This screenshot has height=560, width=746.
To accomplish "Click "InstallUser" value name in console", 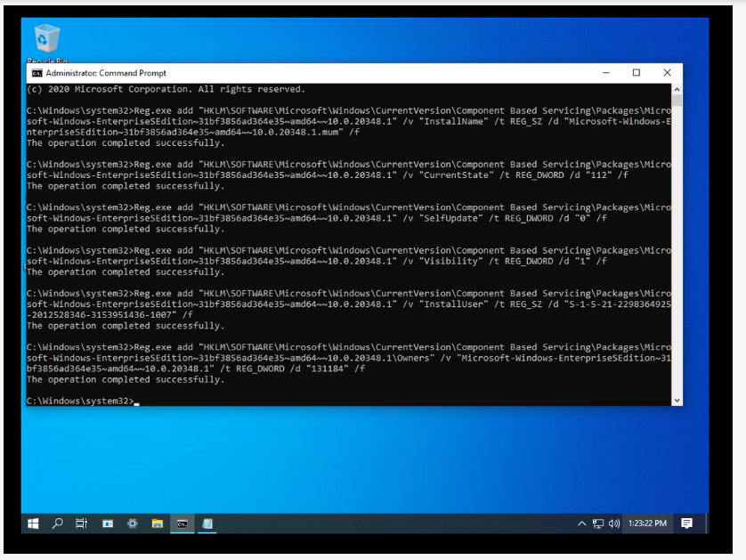I will (x=453, y=304).
